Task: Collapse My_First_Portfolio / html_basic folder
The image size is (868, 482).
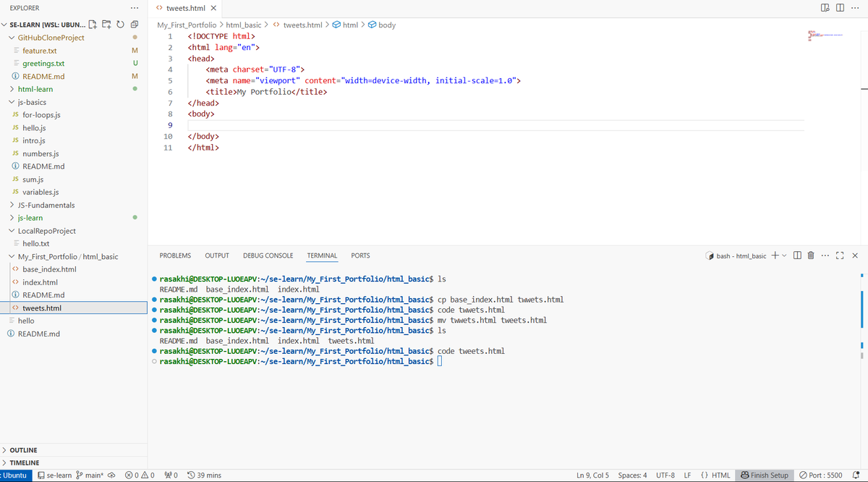Action: (67, 256)
